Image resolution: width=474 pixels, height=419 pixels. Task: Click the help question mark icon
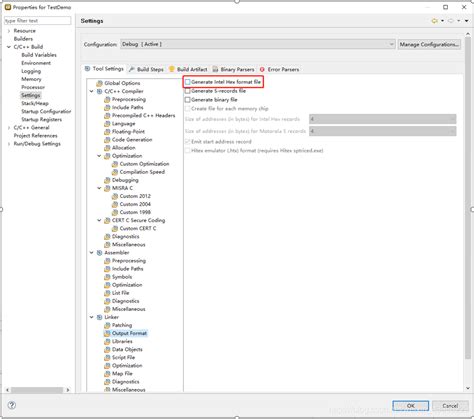pyautogui.click(x=12, y=405)
